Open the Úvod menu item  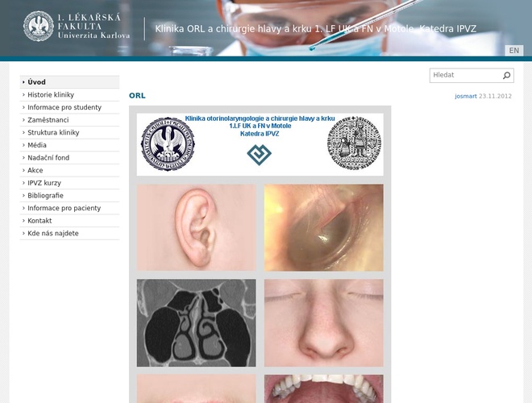[37, 82]
